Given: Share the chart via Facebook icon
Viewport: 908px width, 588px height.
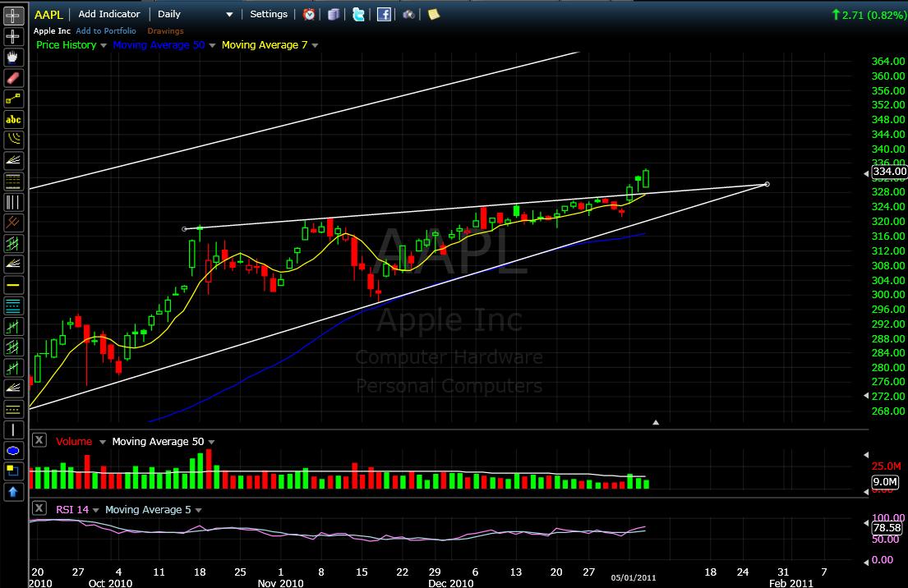Looking at the screenshot, I should [x=384, y=15].
